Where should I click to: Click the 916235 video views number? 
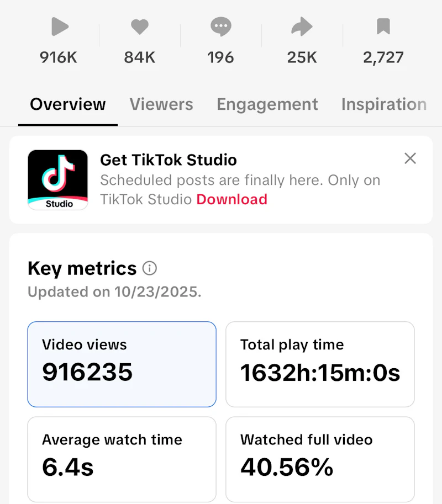87,372
